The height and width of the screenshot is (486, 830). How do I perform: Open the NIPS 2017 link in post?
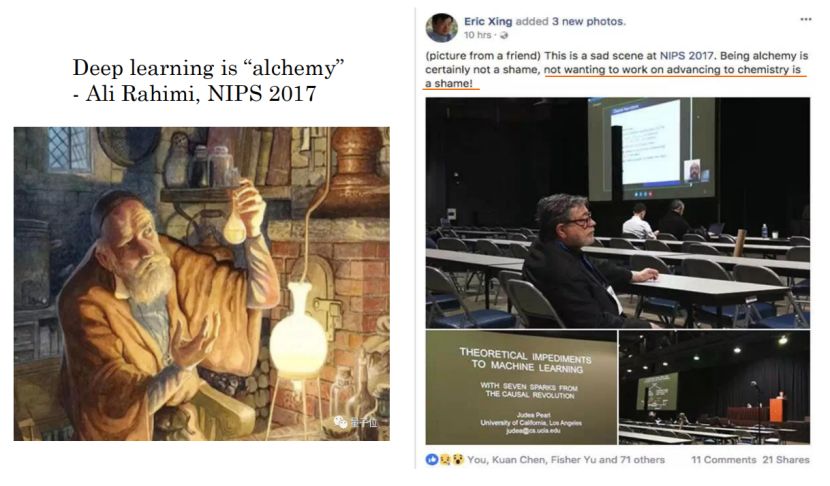coord(687,56)
